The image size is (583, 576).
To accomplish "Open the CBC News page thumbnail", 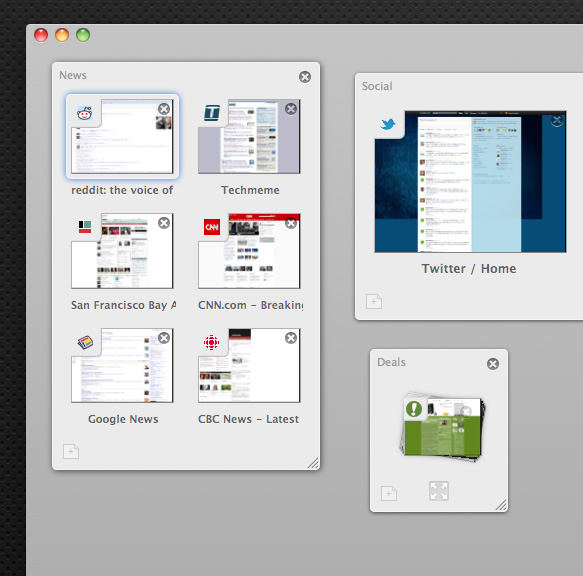I will click(x=249, y=366).
